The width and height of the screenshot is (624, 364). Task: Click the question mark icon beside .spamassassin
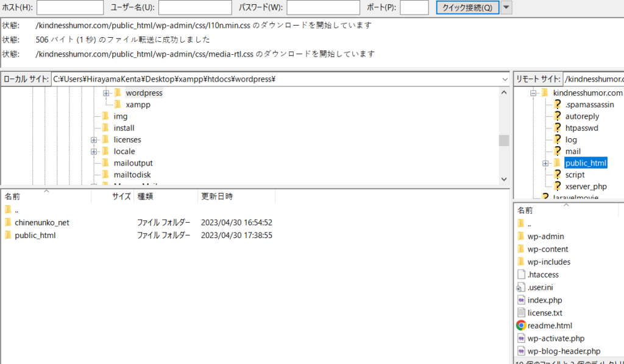[558, 105]
